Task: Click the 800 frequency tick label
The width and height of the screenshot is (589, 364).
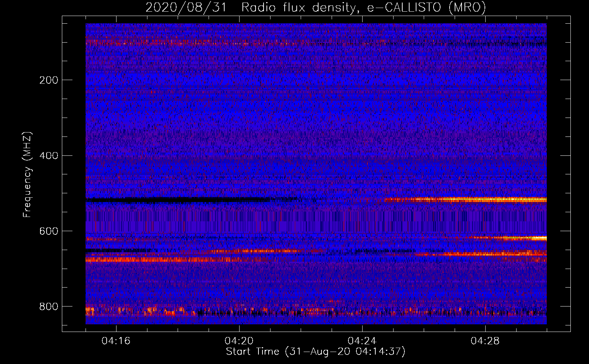Action: (49, 307)
